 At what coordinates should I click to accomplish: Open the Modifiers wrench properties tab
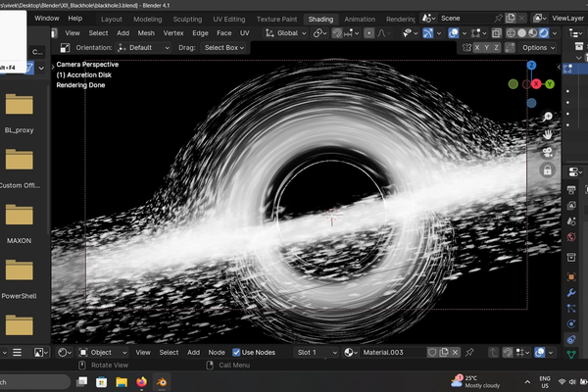[x=571, y=292]
